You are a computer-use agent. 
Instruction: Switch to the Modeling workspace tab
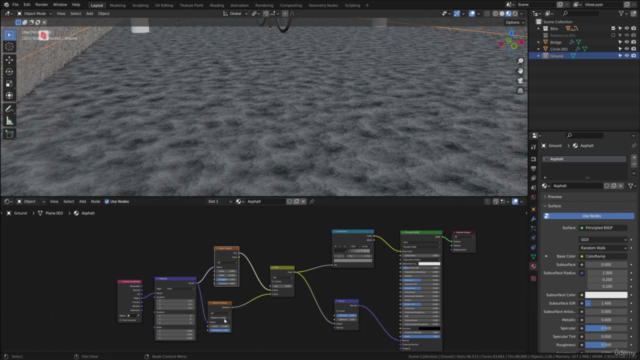pos(118,5)
